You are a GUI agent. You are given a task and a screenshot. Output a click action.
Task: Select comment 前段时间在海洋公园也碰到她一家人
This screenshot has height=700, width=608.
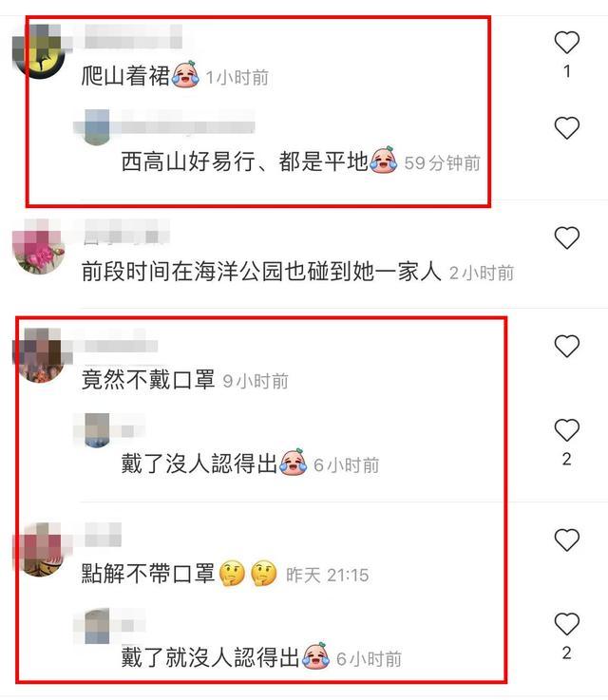261,271
